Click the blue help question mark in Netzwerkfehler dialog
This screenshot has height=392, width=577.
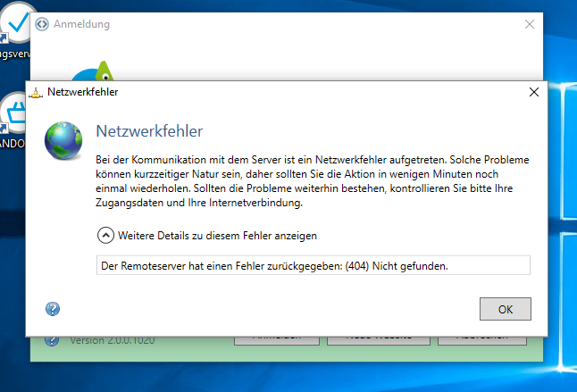point(52,309)
